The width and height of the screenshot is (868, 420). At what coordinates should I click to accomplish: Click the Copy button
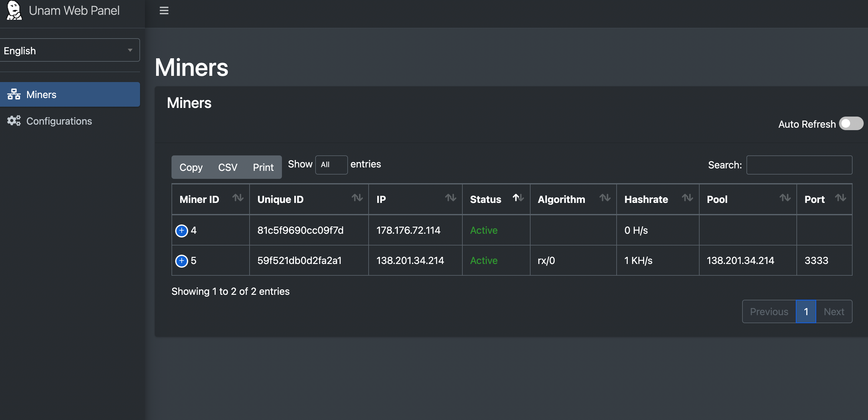[191, 167]
